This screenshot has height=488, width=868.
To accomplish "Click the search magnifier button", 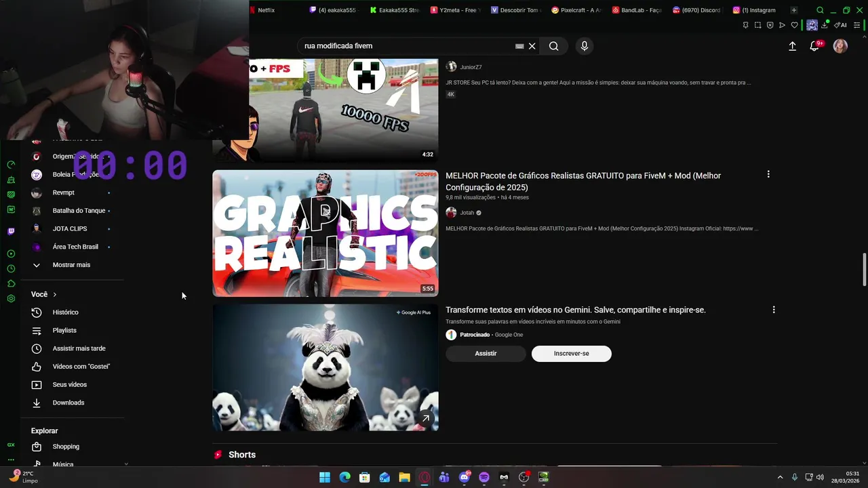I will (554, 46).
